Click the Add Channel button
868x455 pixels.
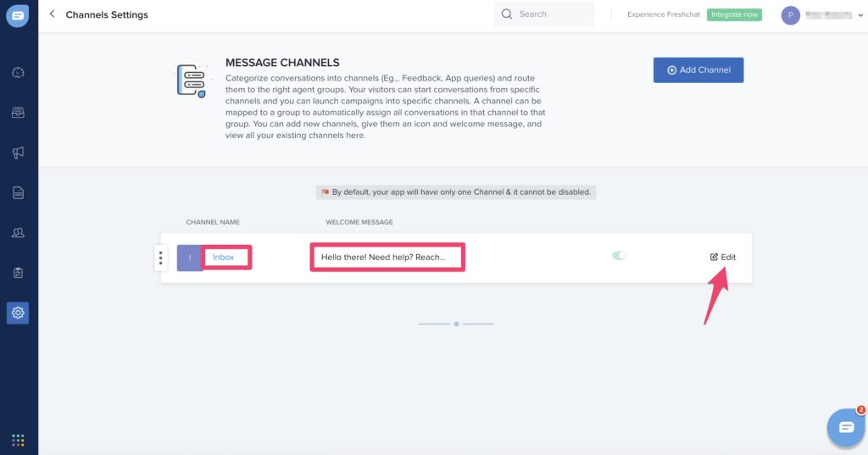tap(698, 70)
